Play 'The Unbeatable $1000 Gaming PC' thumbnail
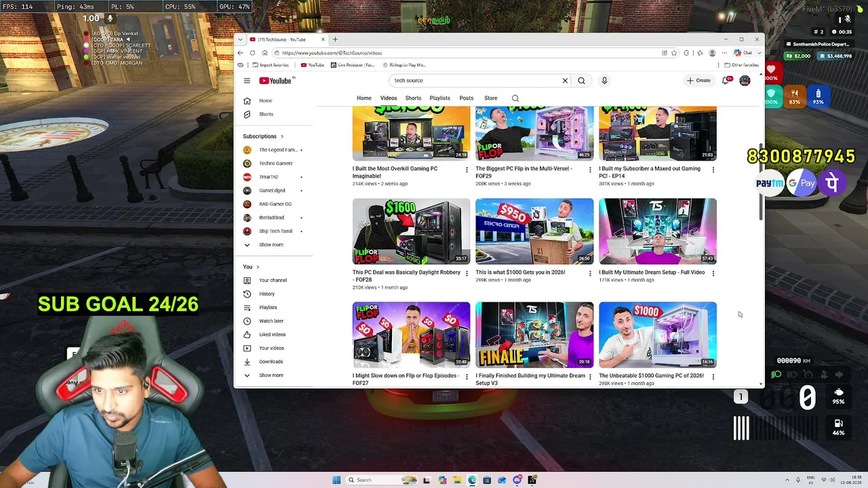This screenshot has height=488, width=868. (x=658, y=335)
